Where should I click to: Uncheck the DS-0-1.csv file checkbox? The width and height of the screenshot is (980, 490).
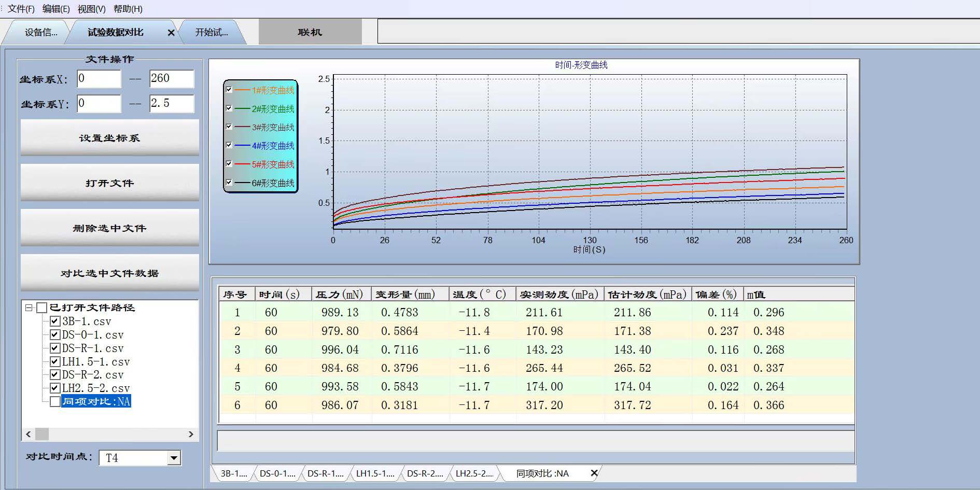55,335
